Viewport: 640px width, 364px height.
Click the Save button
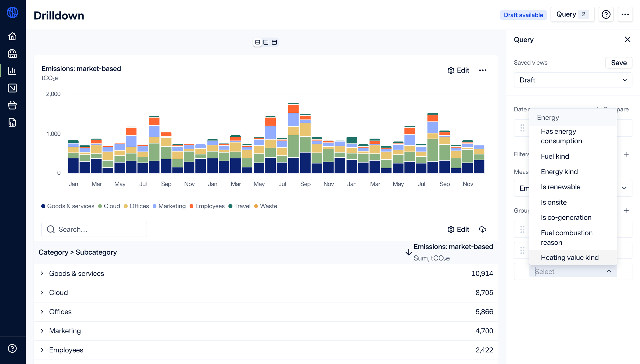(x=618, y=63)
